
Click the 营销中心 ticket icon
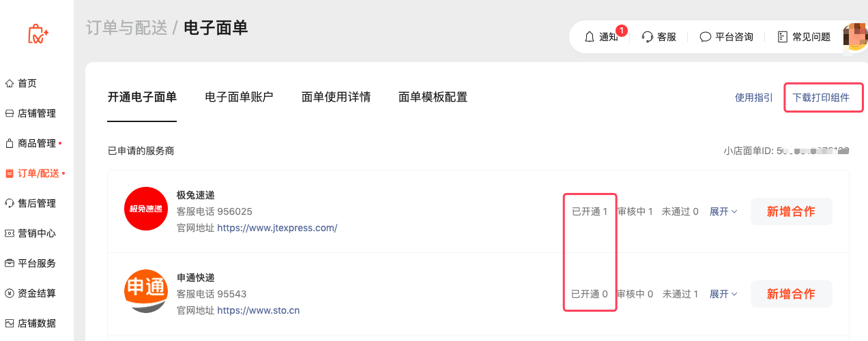coord(10,233)
